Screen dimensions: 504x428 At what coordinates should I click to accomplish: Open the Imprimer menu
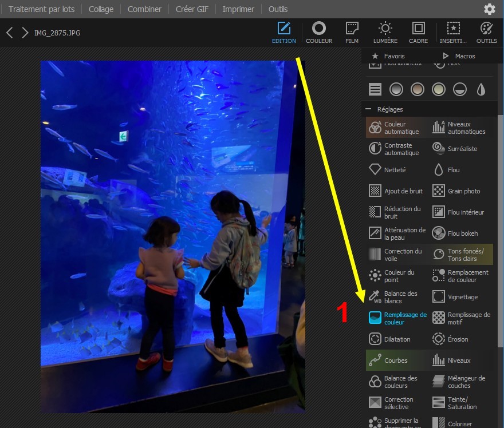(238, 9)
